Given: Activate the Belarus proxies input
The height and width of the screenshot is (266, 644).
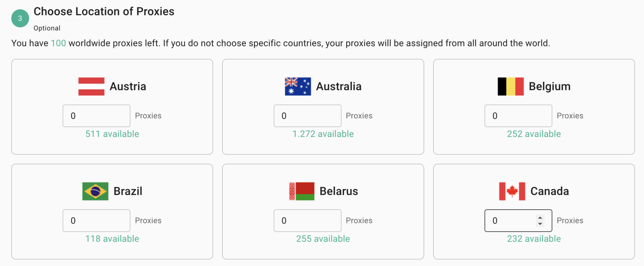Looking at the screenshot, I should [307, 221].
